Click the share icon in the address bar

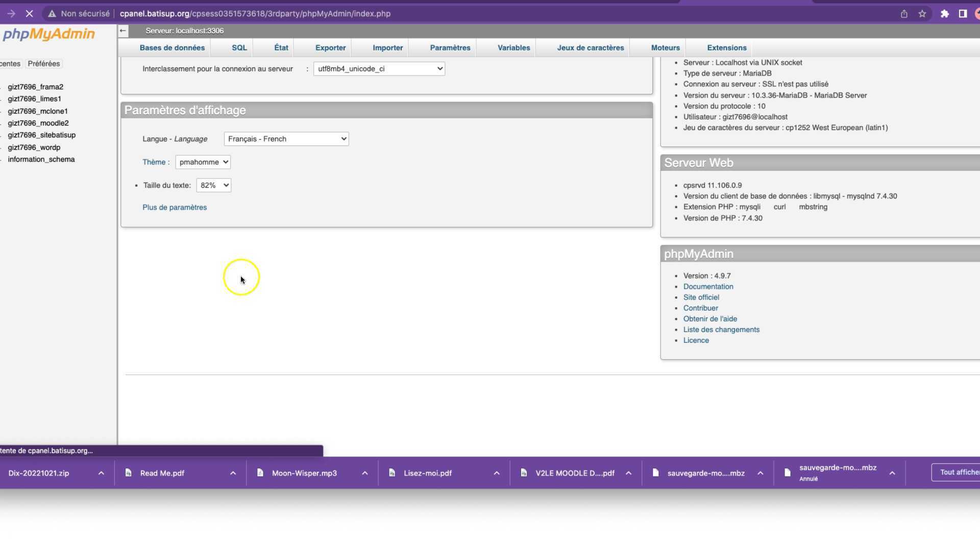coord(903,14)
